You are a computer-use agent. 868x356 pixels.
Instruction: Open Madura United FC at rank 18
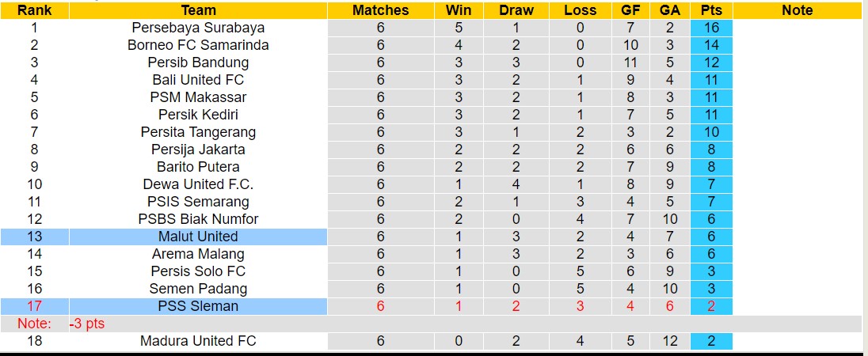click(198, 341)
